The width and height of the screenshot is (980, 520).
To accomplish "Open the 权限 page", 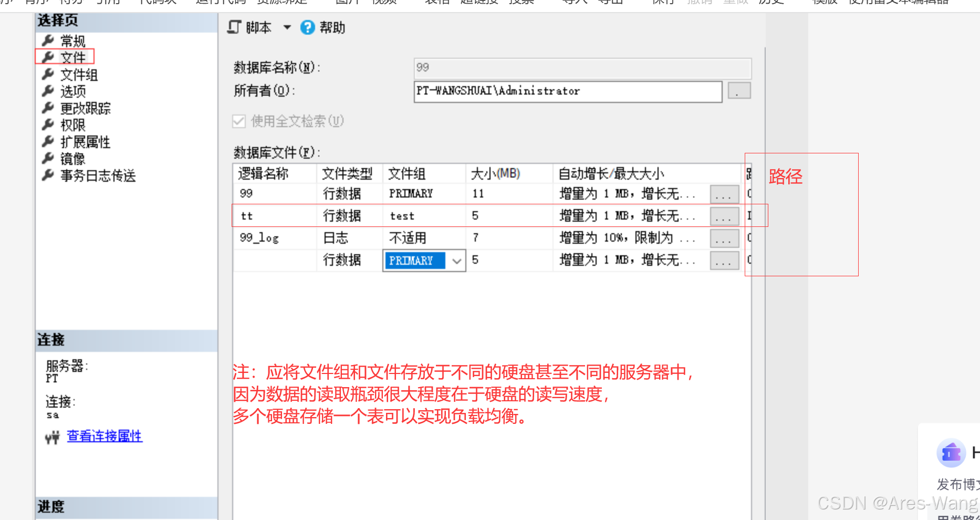I will (72, 125).
